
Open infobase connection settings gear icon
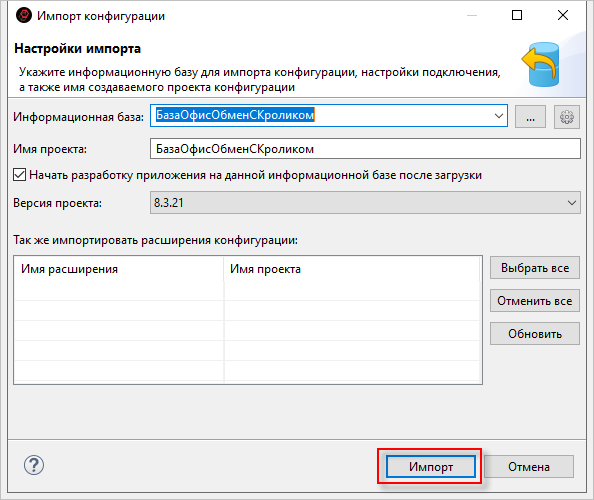(566, 117)
